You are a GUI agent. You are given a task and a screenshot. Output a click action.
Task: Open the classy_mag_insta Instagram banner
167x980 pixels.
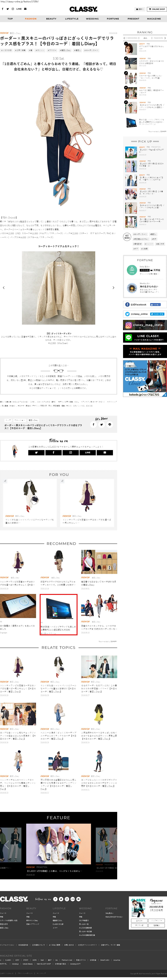coord(145,325)
